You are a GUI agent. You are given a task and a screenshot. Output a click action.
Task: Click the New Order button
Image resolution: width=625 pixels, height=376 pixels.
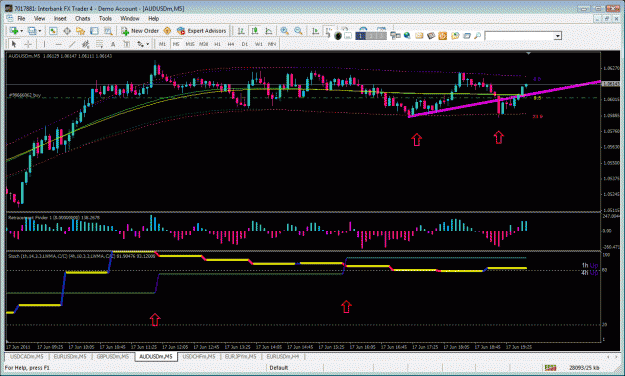pyautogui.click(x=140, y=31)
